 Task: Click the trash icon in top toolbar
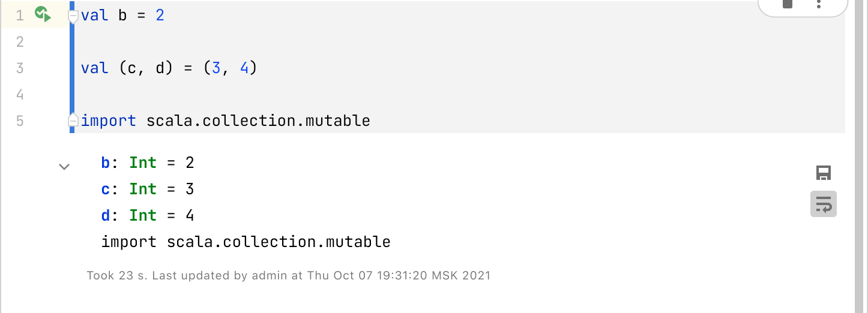tap(788, 5)
